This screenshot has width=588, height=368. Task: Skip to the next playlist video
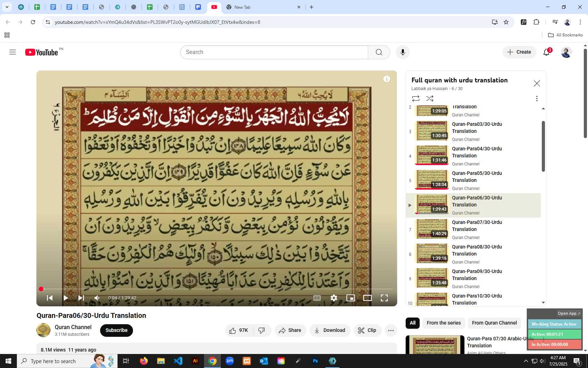click(x=81, y=298)
